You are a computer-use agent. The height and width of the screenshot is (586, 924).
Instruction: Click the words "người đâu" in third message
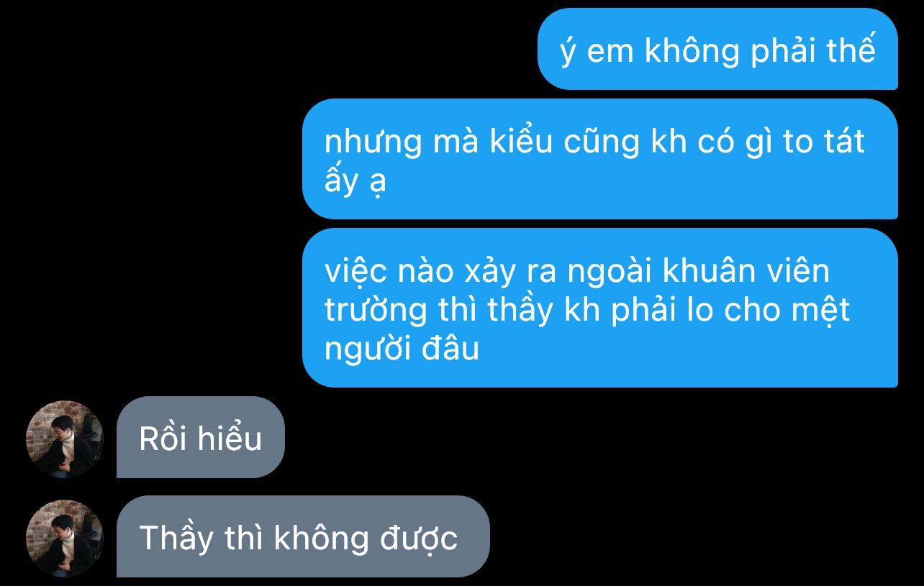(402, 350)
